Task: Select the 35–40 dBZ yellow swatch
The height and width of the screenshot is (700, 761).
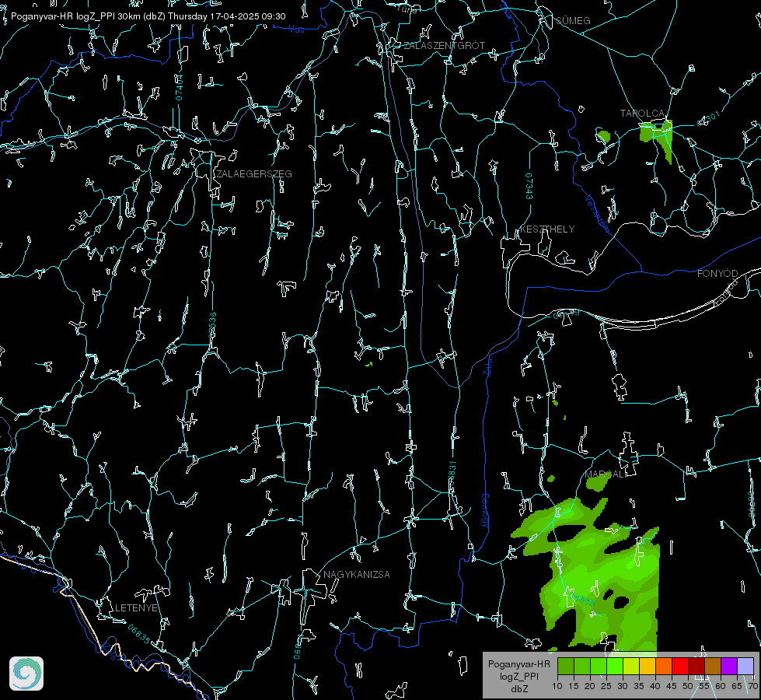Action: [x=648, y=667]
